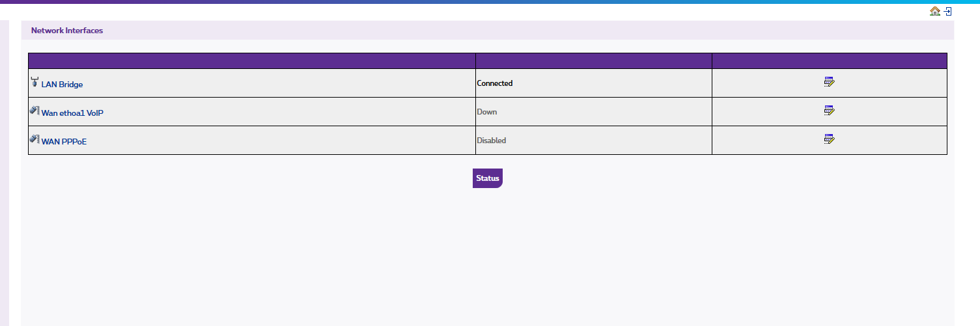980x326 pixels.
Task: Click the Status button
Action: (x=488, y=178)
